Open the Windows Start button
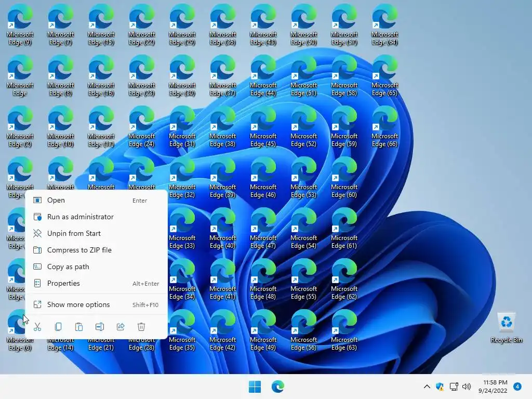Screen dimensions: 532x399 (255, 387)
